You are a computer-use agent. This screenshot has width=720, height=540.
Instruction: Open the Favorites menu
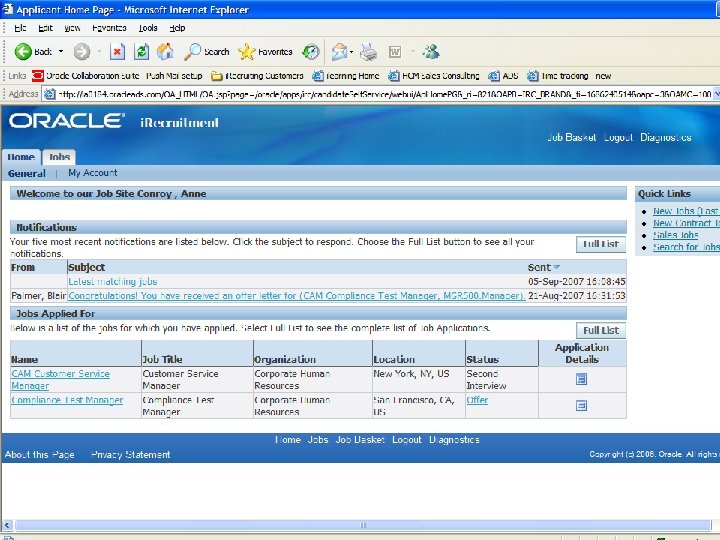[x=109, y=28]
